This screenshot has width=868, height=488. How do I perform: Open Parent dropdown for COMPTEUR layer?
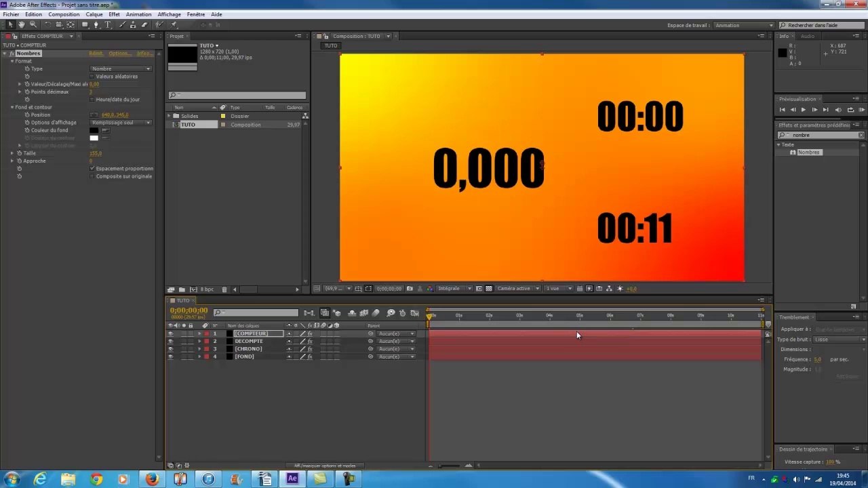[397, 333]
